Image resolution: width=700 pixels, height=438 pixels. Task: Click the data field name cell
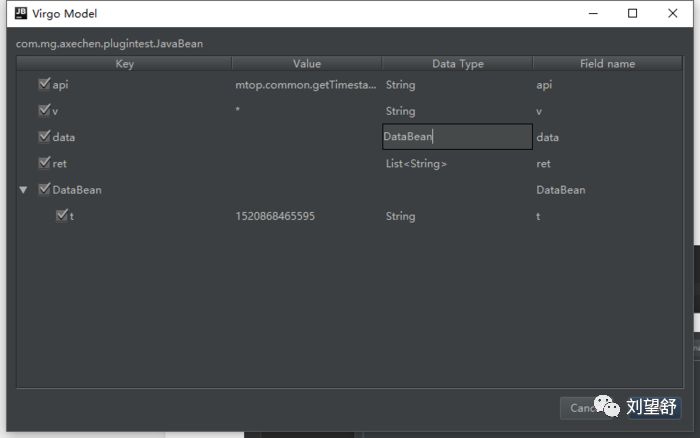coord(547,138)
